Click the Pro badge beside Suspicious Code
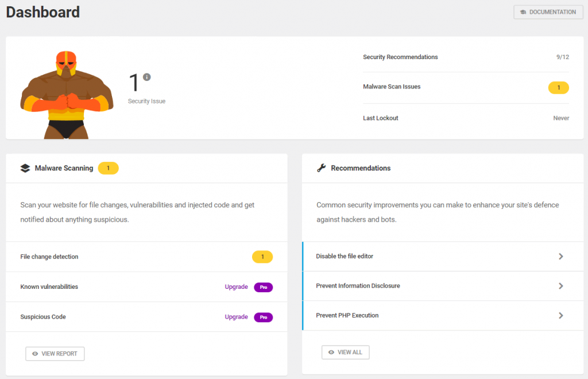This screenshot has width=588, height=379. (x=264, y=317)
